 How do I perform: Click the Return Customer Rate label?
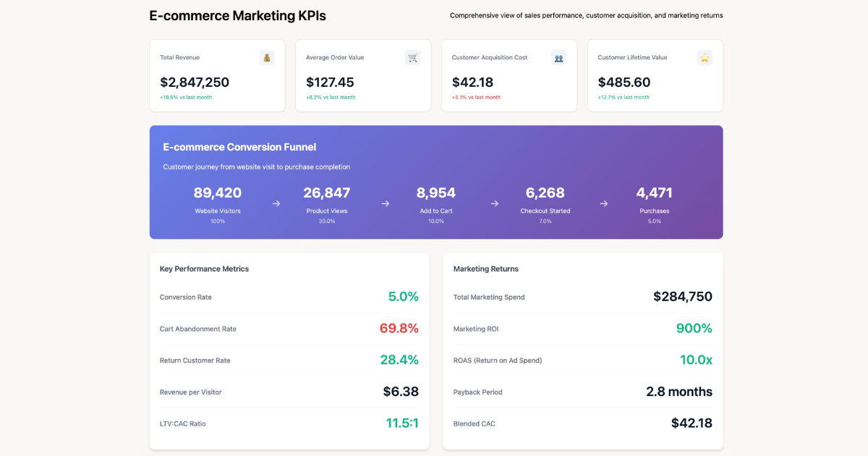click(x=195, y=360)
